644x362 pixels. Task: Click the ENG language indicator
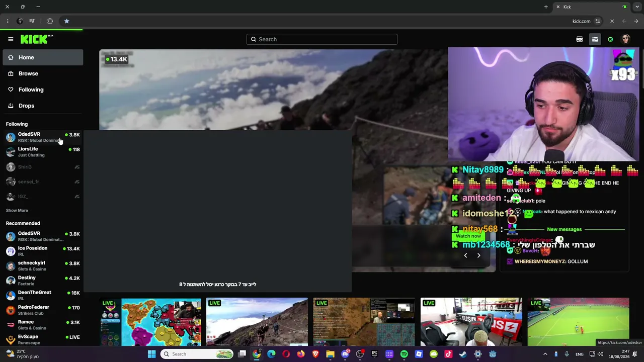point(580,354)
